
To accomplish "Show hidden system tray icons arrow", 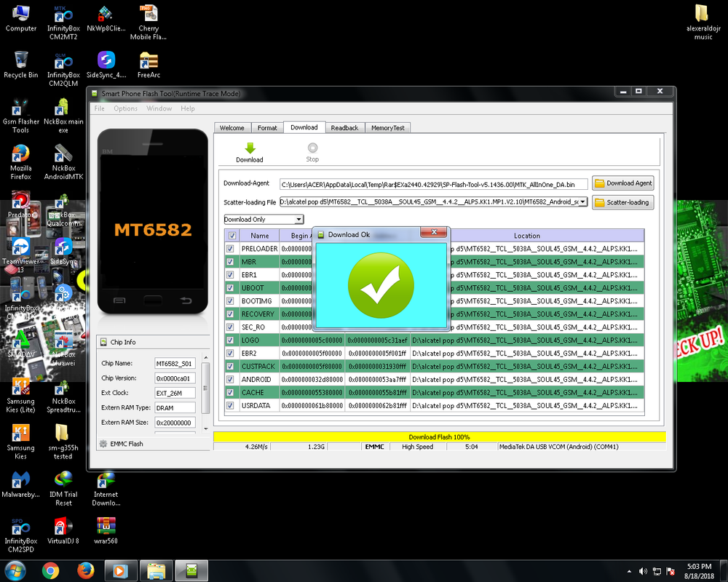I will pos(629,571).
